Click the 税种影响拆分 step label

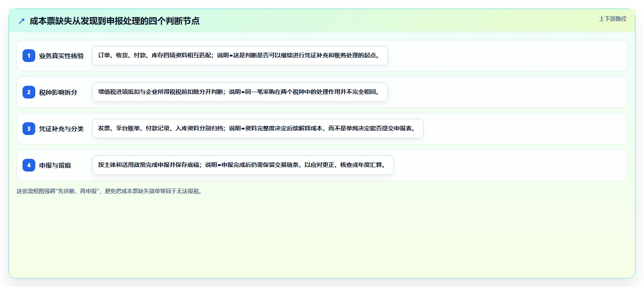click(x=58, y=92)
